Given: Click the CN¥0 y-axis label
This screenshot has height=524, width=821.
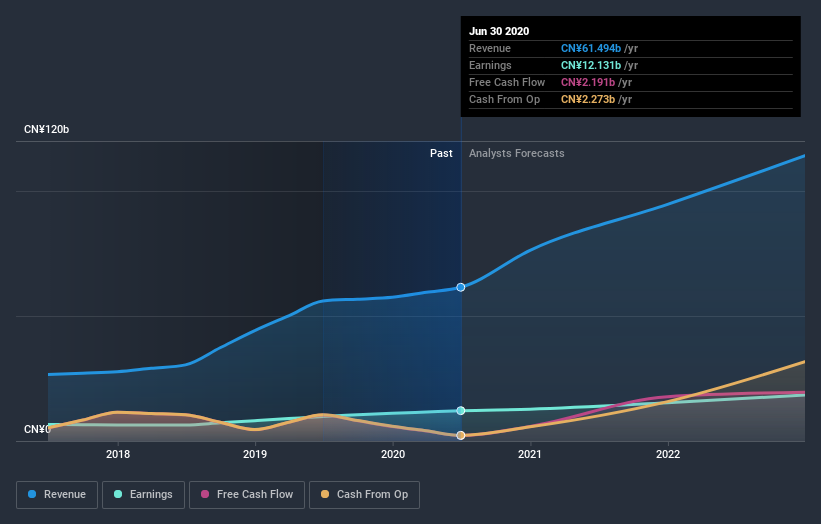Looking at the screenshot, I should tap(37, 429).
